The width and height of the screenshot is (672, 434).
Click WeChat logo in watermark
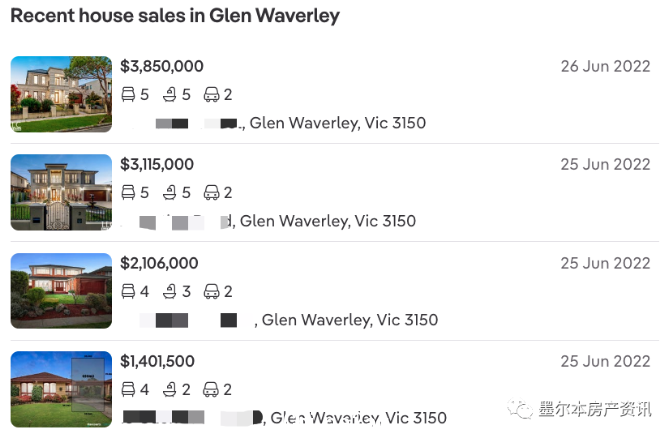520,409
